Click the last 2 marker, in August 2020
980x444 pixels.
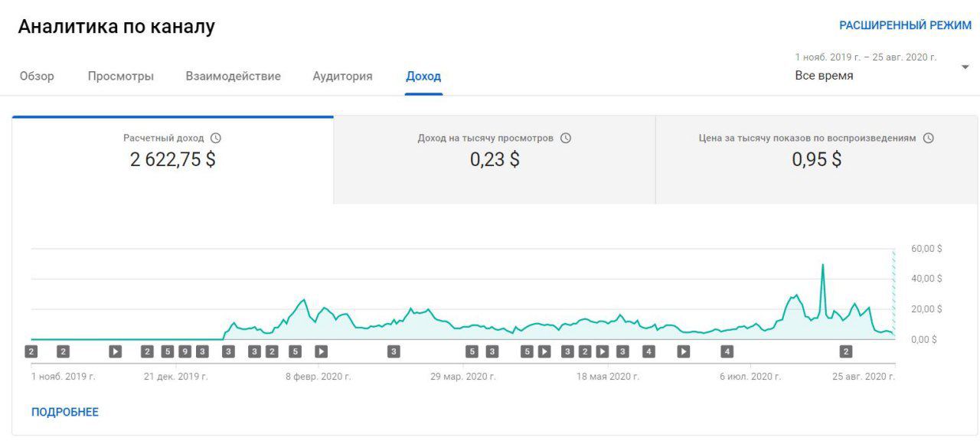pos(846,351)
